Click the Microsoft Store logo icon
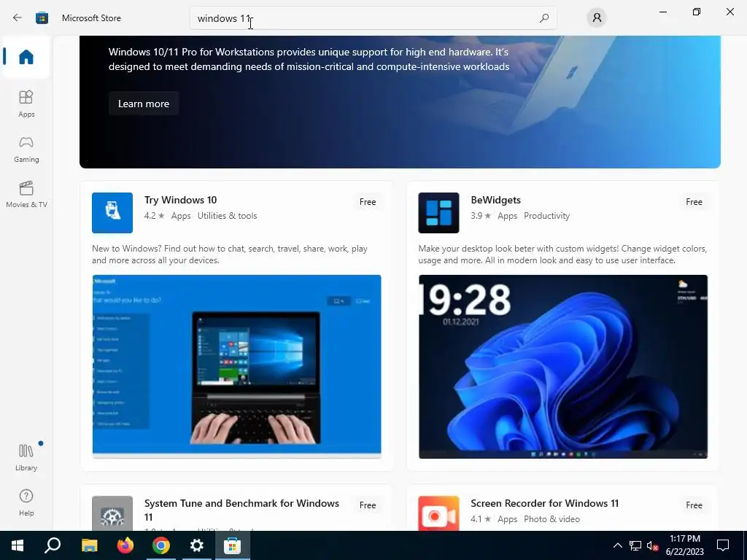This screenshot has width=747, height=560. [42, 17]
